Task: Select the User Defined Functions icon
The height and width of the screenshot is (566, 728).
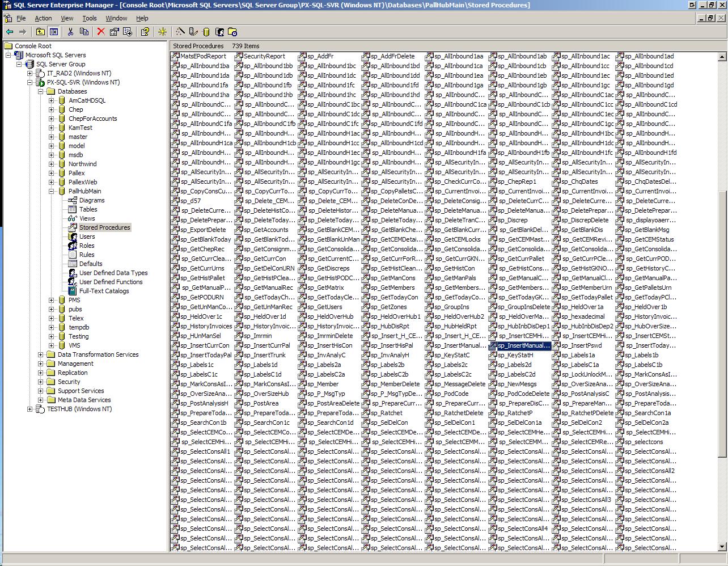Action: pos(73,282)
